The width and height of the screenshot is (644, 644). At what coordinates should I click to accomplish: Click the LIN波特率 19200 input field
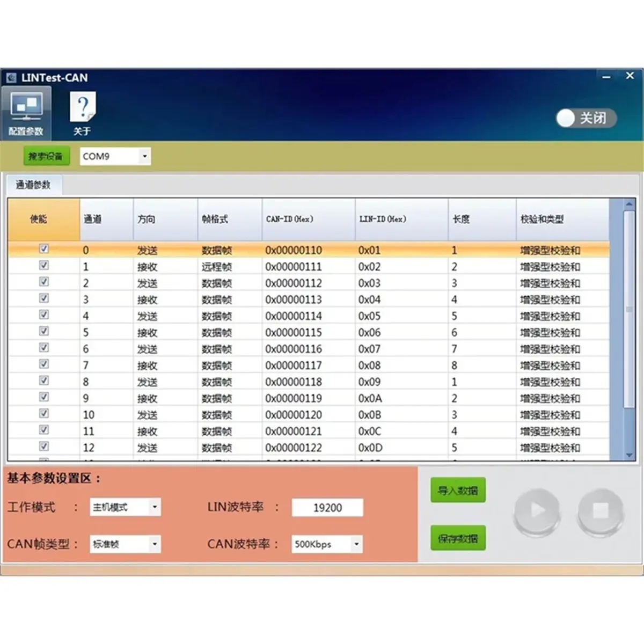(327, 508)
